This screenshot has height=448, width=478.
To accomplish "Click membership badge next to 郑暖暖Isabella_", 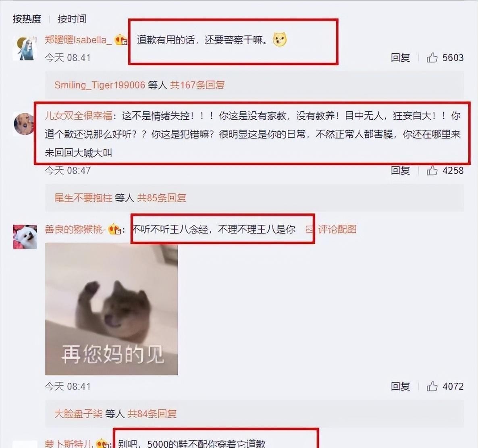I will point(121,39).
